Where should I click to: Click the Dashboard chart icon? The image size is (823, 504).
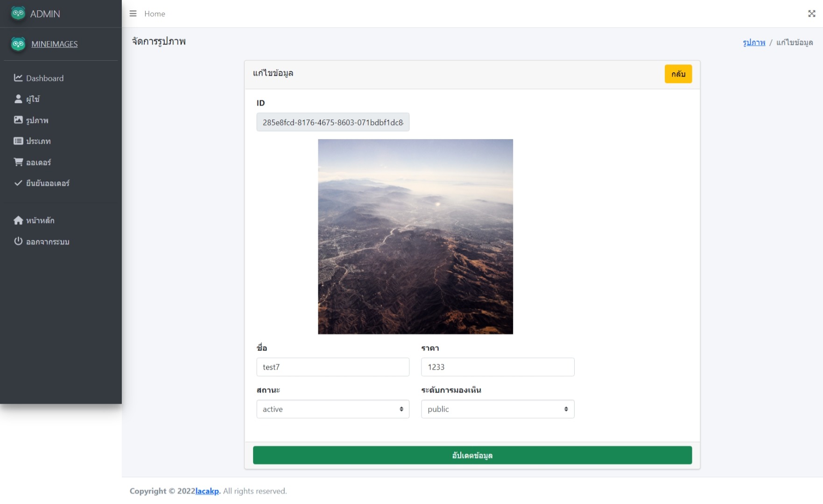[x=18, y=78]
